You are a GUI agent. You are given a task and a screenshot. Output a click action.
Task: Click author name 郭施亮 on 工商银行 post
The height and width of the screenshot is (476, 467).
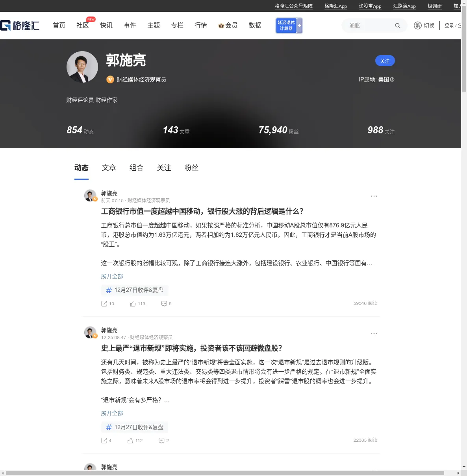coord(109,193)
